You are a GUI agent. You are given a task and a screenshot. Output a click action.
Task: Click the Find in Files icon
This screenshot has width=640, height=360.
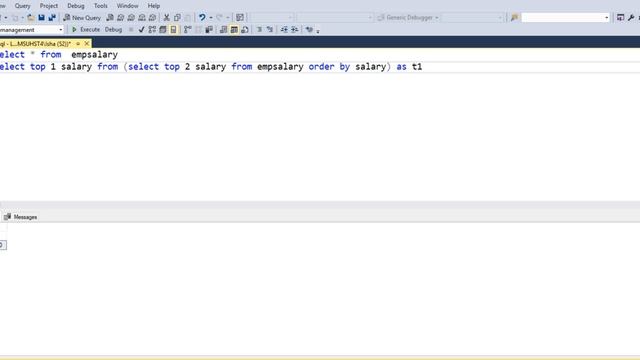[514, 18]
